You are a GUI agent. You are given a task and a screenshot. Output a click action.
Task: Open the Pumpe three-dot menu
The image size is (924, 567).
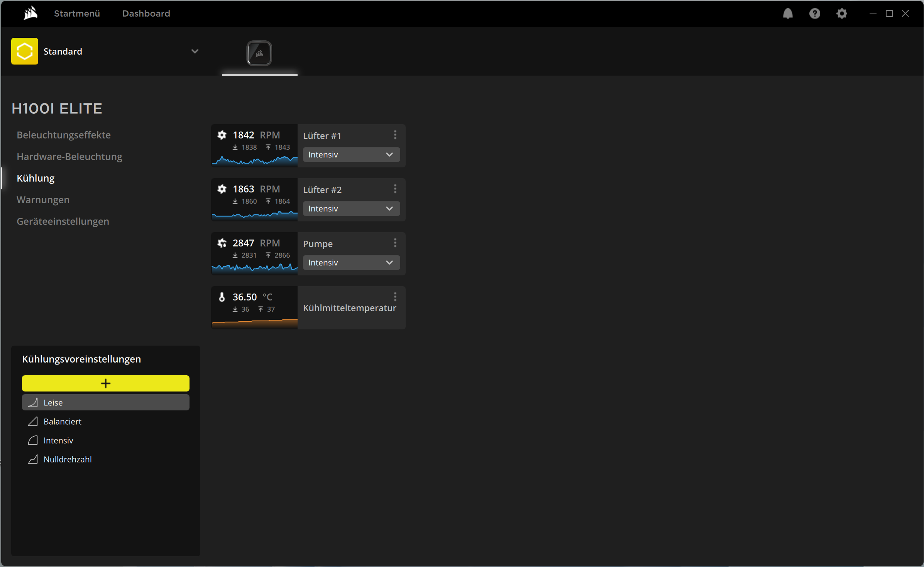click(x=395, y=243)
